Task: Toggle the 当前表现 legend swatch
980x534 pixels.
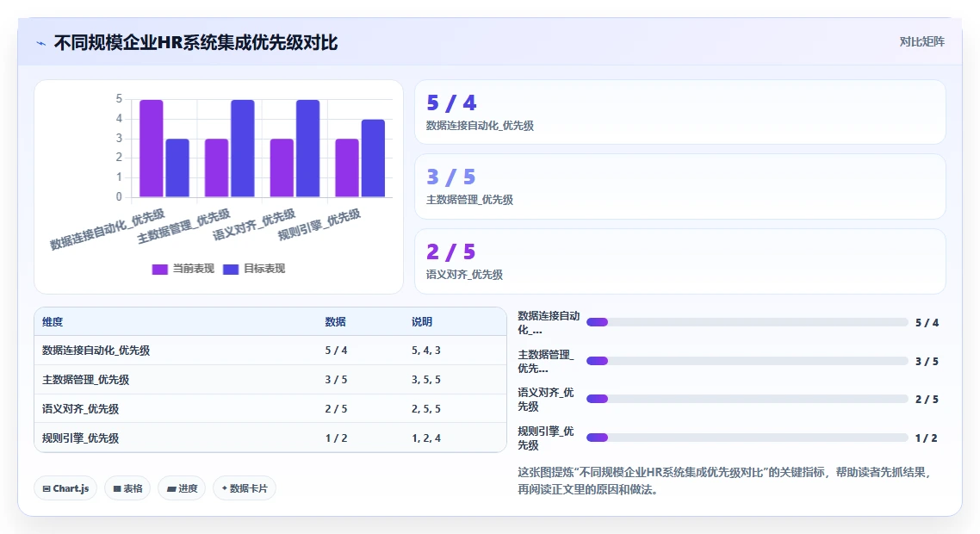Action: coord(160,269)
